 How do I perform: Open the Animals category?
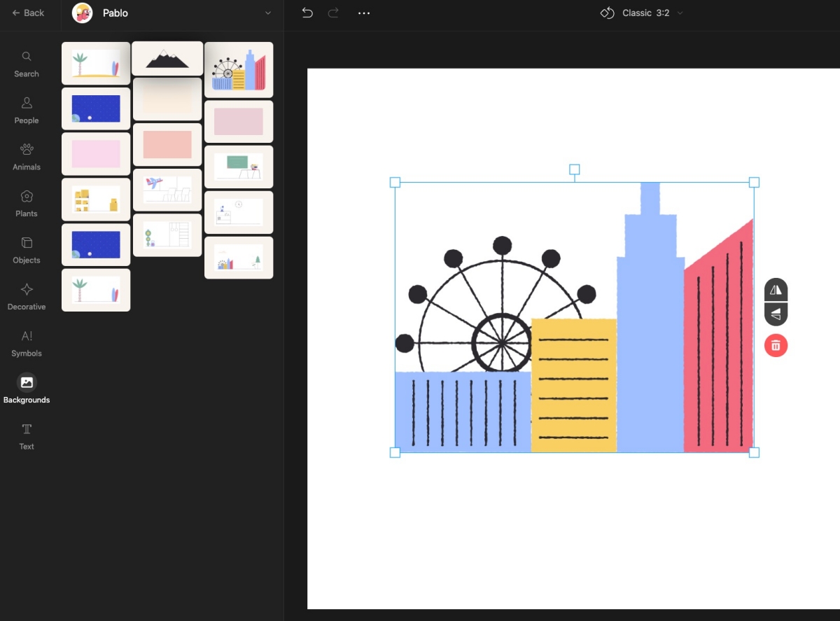(x=27, y=156)
